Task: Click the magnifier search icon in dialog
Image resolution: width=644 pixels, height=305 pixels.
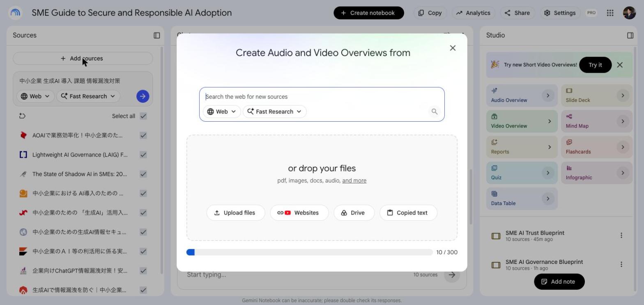Action: tap(434, 111)
